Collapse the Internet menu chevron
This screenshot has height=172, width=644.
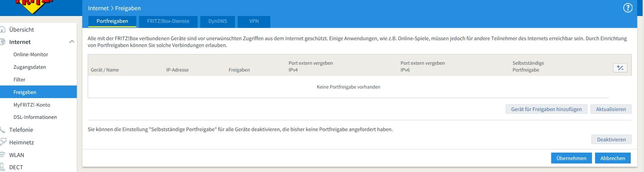[x=71, y=42]
